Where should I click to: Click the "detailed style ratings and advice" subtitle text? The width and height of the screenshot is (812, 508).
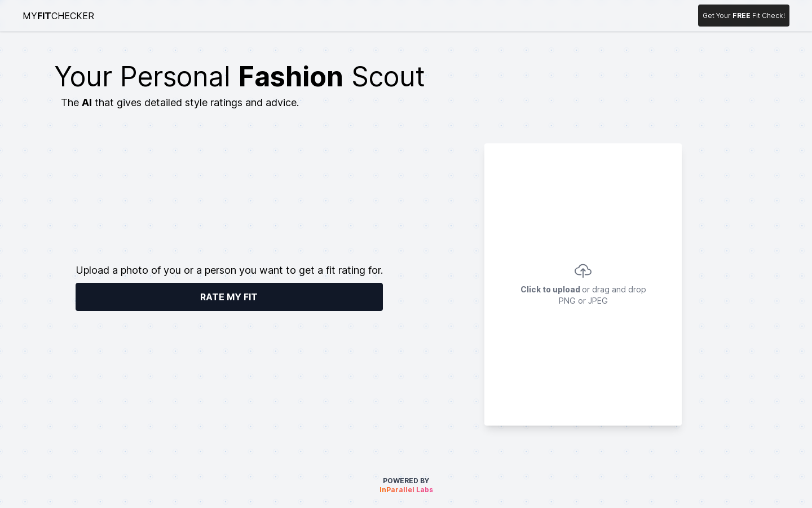pos(221,103)
